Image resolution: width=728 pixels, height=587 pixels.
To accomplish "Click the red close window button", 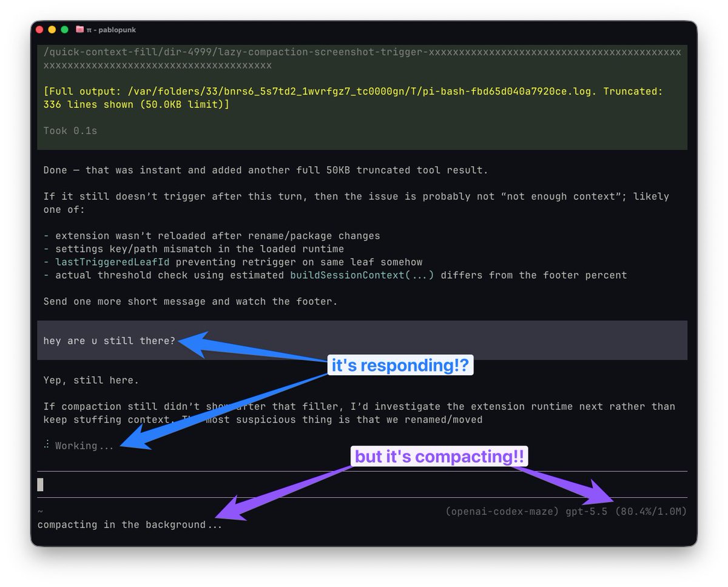I will point(39,30).
